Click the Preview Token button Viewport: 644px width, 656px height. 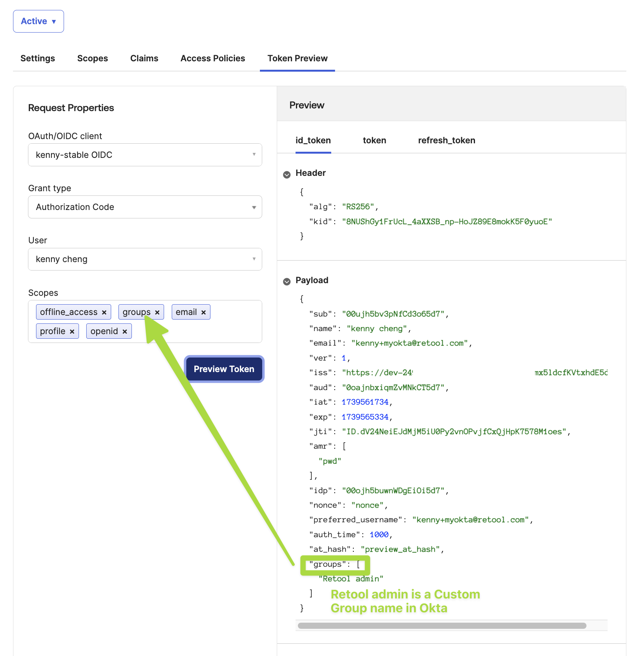224,369
